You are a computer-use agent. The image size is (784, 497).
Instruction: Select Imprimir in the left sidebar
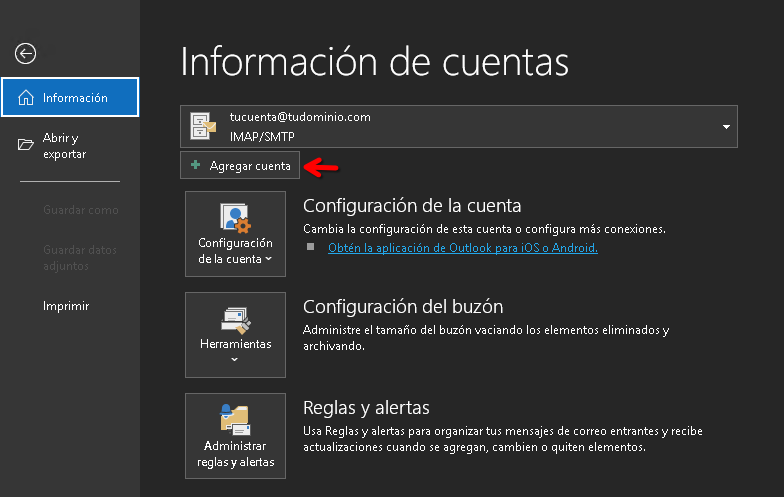coord(66,306)
